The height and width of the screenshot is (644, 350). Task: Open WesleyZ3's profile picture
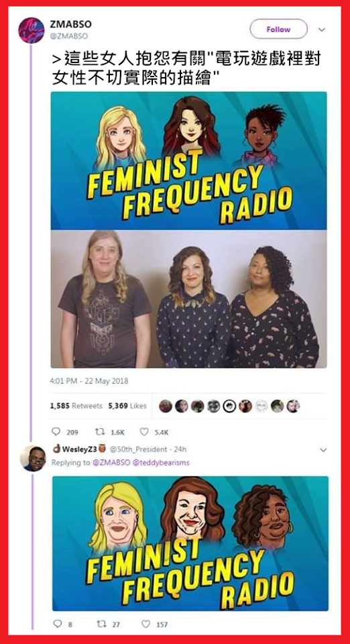tap(33, 458)
